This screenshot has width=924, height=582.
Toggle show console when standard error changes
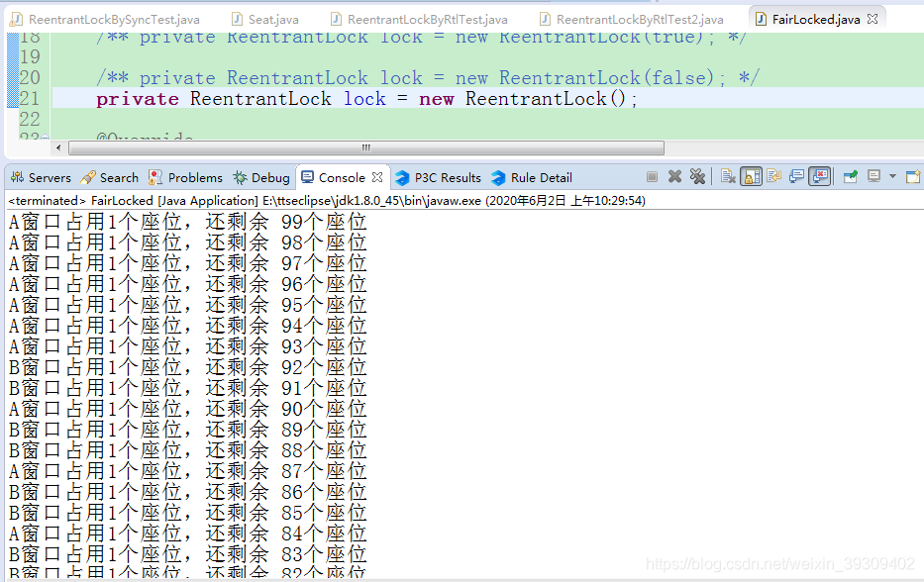pos(820,177)
